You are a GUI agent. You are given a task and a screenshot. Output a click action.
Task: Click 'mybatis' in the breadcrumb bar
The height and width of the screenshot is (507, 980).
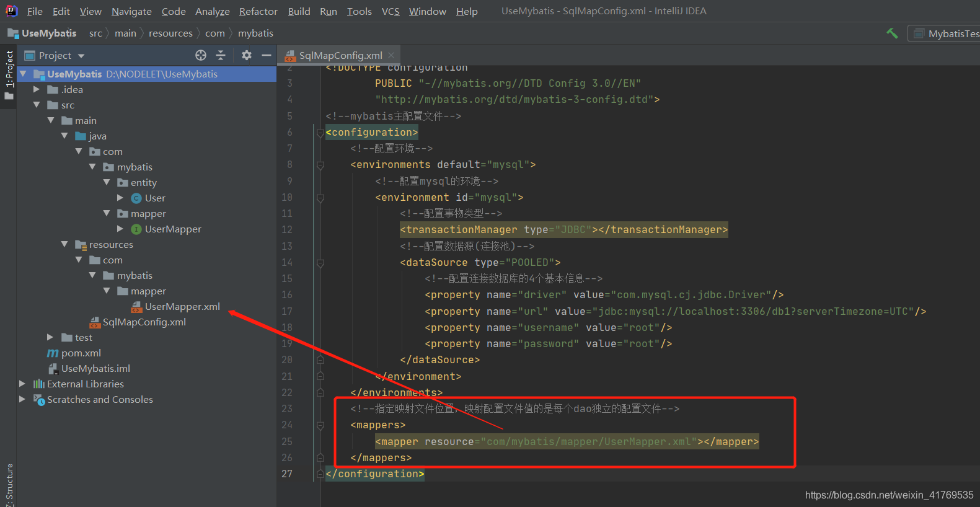pos(255,33)
